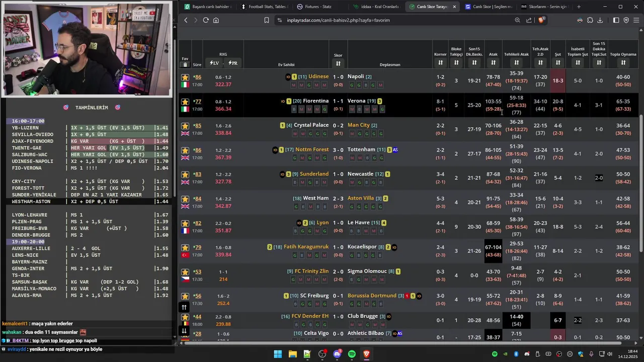Viewport: 644px width, 362px height.
Task: Share this page from address bar
Action: (x=529, y=20)
